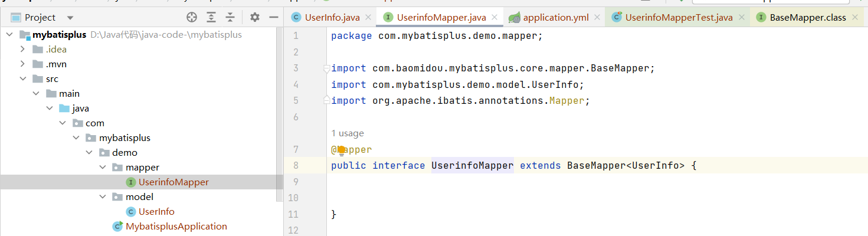
Task: Expand the .mvn folder
Action: point(23,64)
